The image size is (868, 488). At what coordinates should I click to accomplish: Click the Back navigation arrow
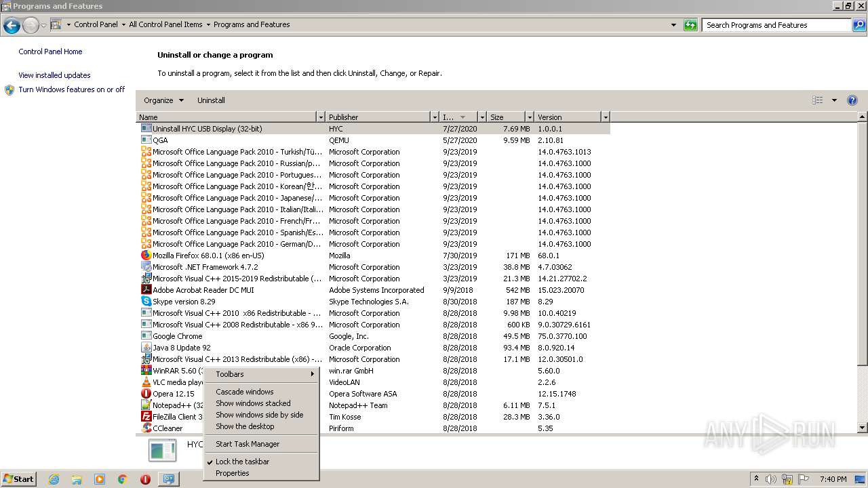(12, 25)
